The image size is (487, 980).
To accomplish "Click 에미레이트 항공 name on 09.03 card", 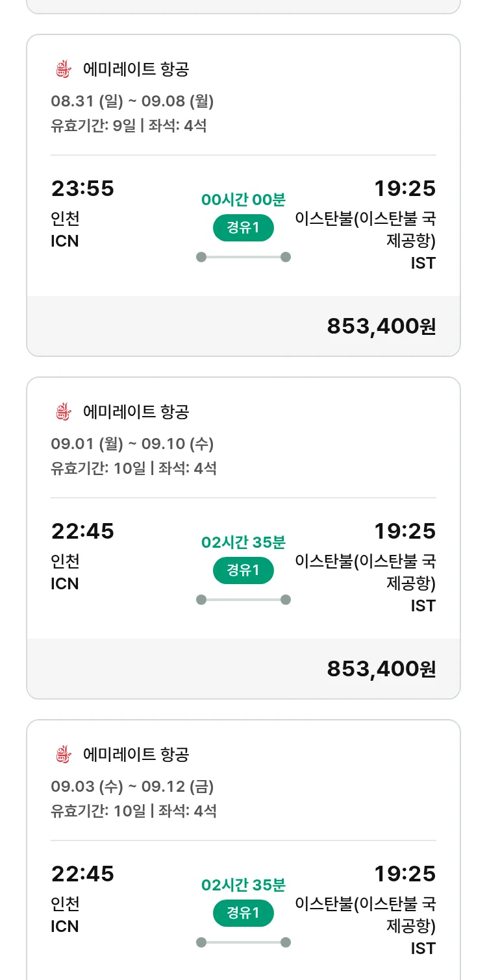I will tap(136, 754).
